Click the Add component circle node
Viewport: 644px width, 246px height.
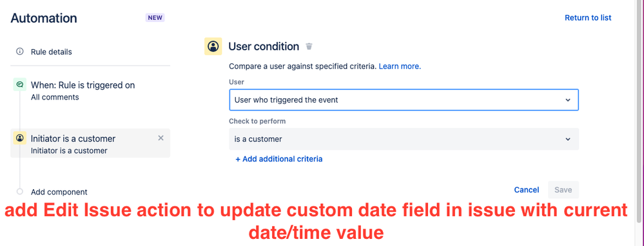(20, 191)
